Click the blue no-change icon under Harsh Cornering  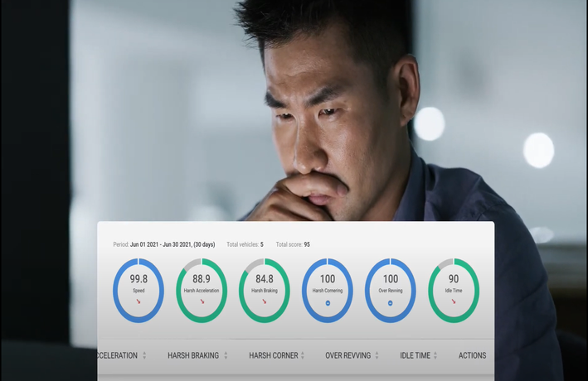[x=328, y=303]
